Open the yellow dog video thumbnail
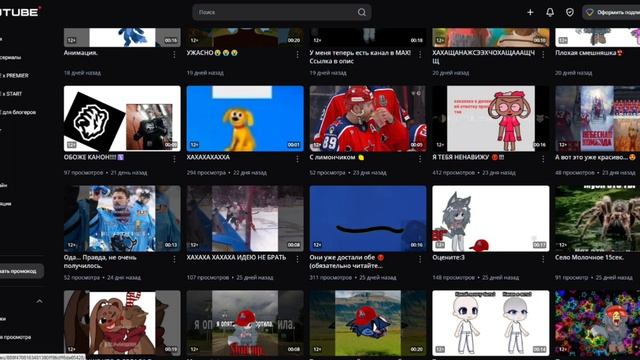640x360 pixels. (x=245, y=118)
